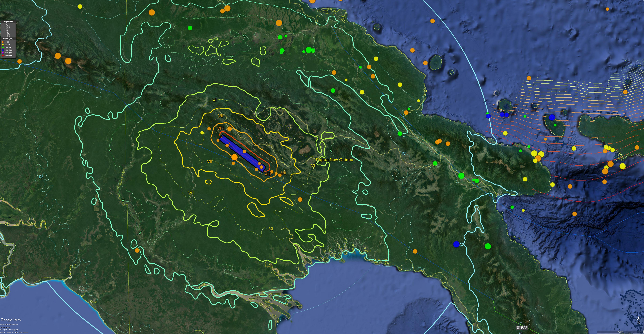
Task: Click the purple 300 - 500 legend entry
Action: pos(8,53)
